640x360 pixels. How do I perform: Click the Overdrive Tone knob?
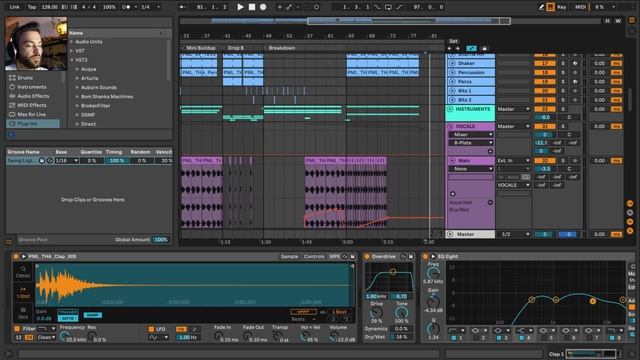tap(402, 313)
